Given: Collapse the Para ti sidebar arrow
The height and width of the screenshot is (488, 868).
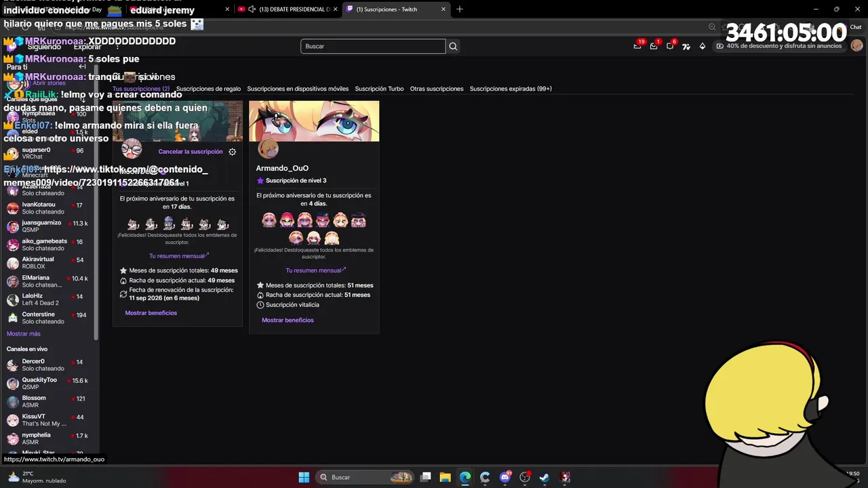Looking at the screenshot, I should pos(82,66).
